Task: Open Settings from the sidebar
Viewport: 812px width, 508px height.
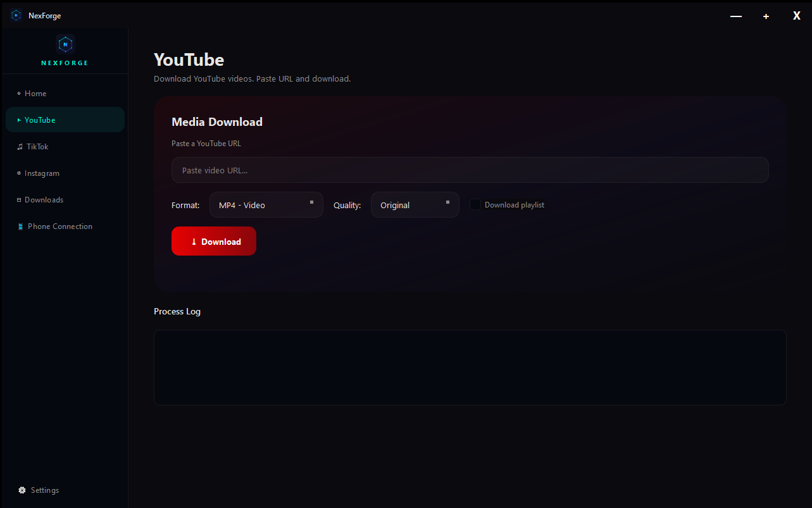Action: 65,490
